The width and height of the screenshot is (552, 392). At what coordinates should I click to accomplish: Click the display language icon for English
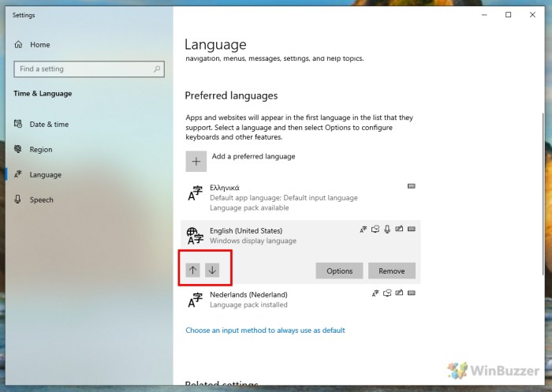(364, 230)
